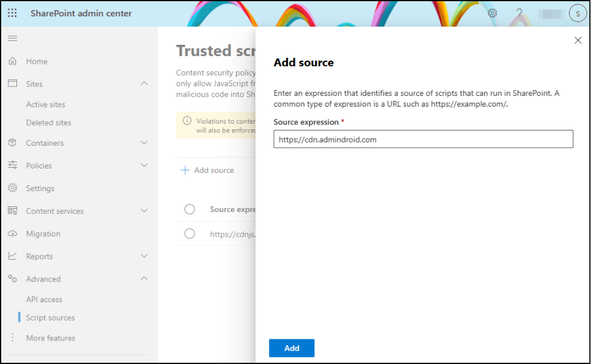The width and height of the screenshot is (591, 364).
Task: Click the Reports chart icon
Action: (12, 256)
